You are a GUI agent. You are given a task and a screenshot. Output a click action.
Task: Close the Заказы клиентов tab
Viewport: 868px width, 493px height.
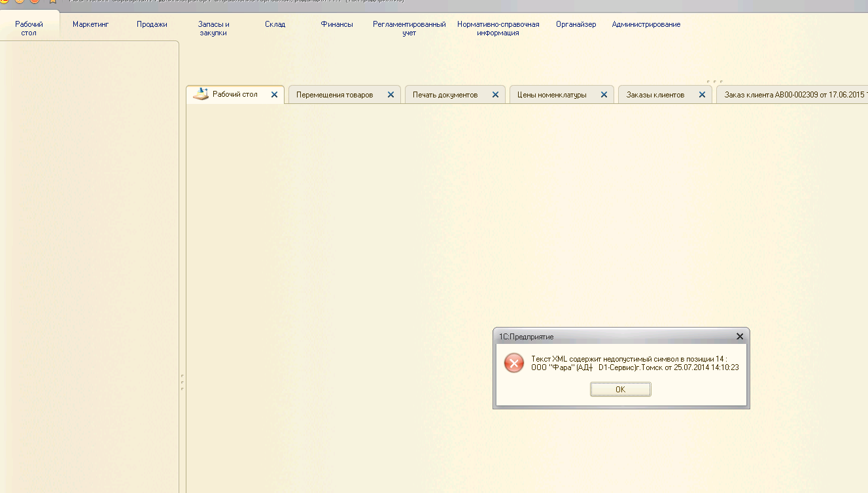click(702, 95)
